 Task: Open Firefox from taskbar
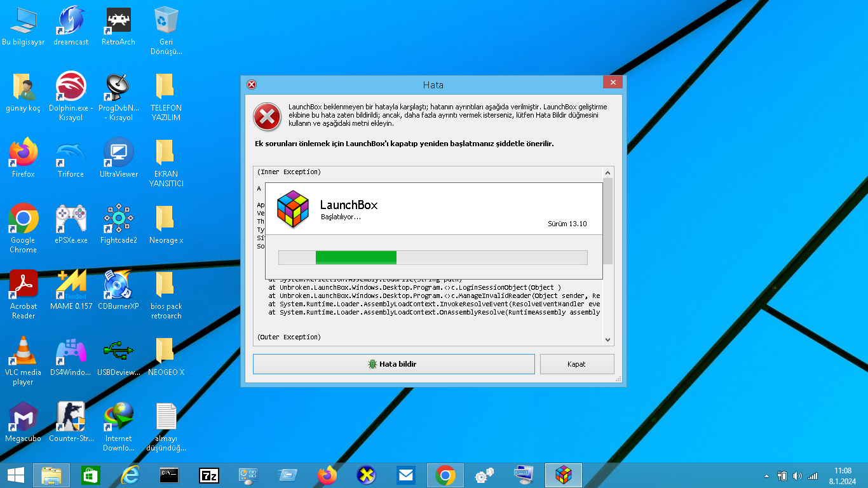click(x=327, y=475)
